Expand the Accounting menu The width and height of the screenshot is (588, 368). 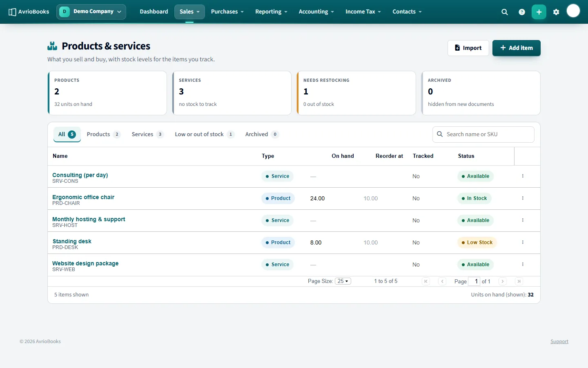(316, 12)
